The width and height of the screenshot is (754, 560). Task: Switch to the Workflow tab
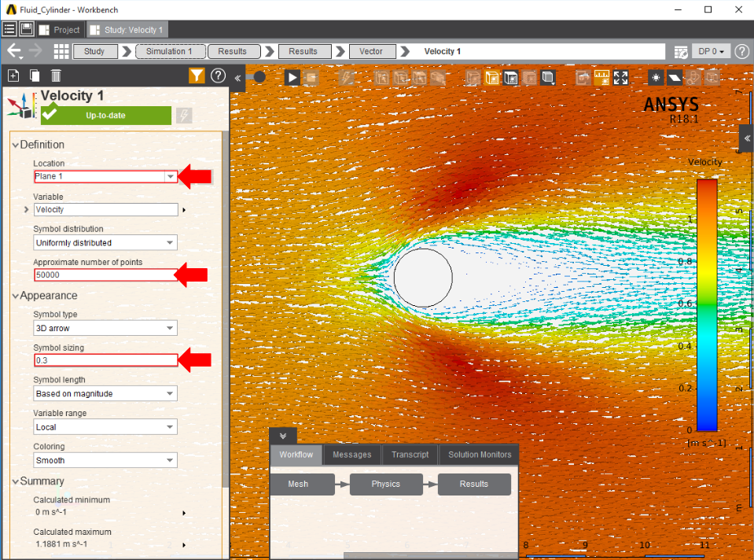point(296,455)
